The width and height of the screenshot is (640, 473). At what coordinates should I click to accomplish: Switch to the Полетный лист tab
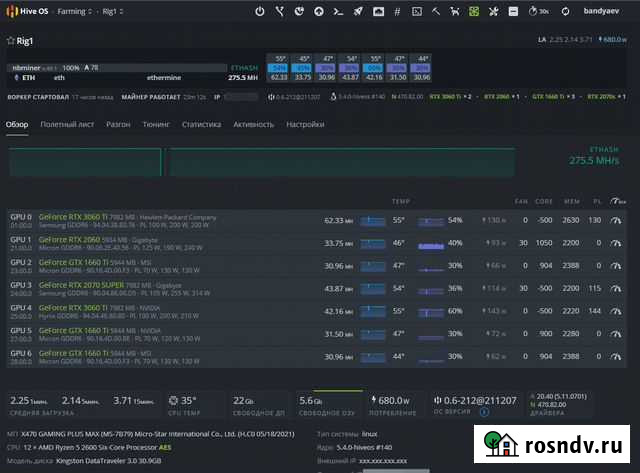[68, 125]
